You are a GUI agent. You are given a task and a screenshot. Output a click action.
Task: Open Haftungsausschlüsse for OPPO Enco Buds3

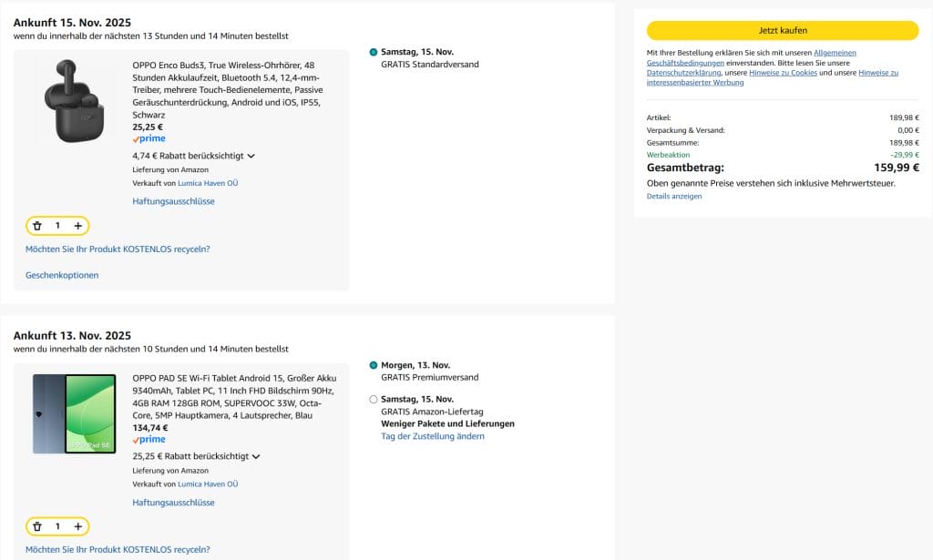click(173, 201)
